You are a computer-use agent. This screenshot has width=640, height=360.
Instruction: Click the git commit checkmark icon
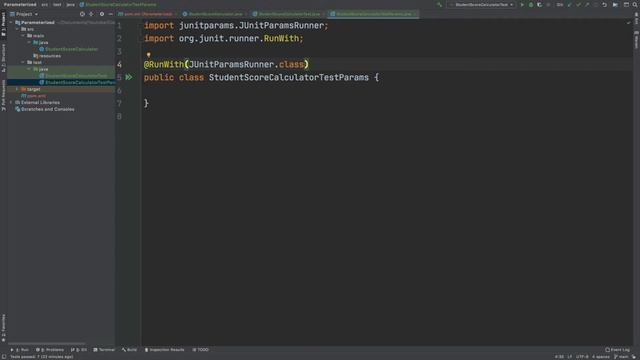(578, 5)
